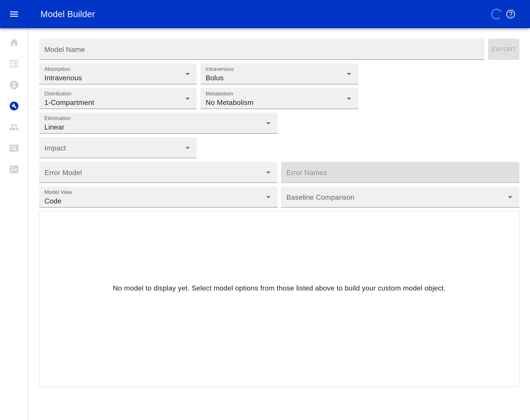Open the Metabolism dropdown
Screen dimensions: 530x420
pyautogui.click(x=279, y=99)
